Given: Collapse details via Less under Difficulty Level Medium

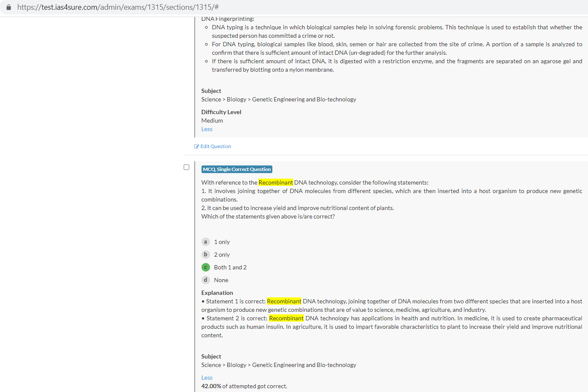Looking at the screenshot, I should click(207, 129).
